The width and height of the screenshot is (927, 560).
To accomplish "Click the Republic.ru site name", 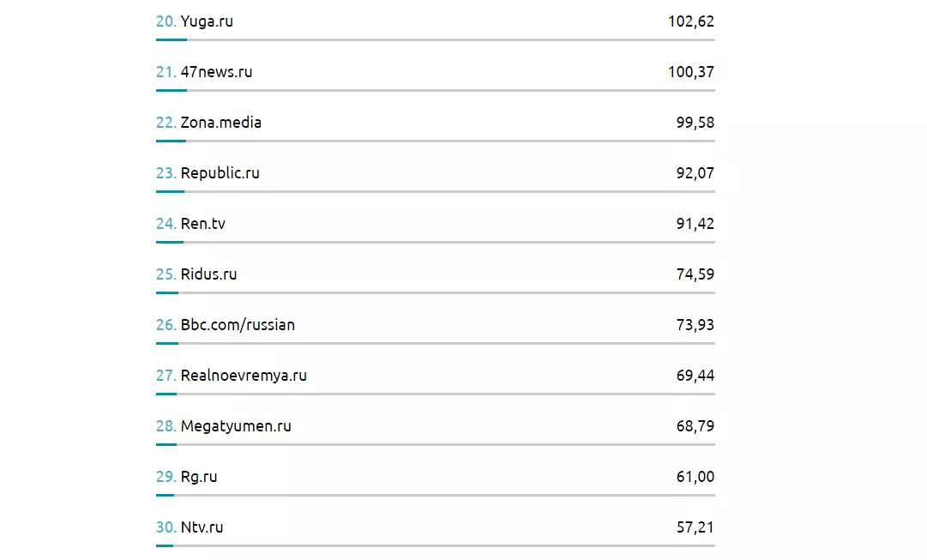I will [220, 173].
